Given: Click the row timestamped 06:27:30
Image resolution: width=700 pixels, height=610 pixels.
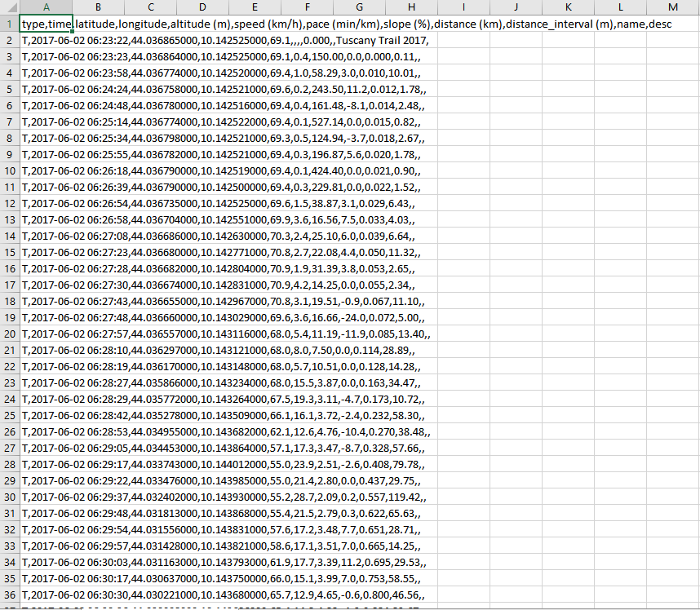Looking at the screenshot, I should 219,285.
